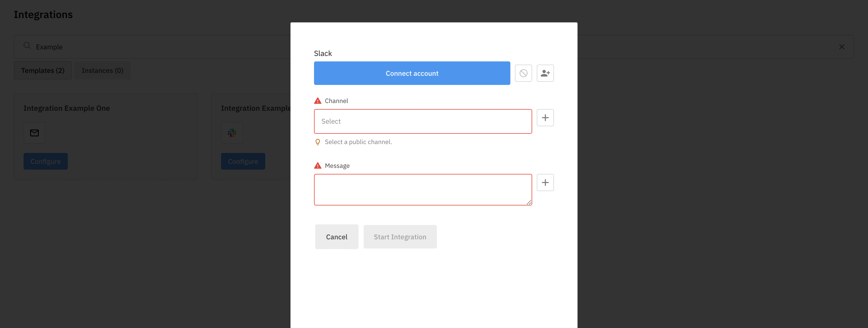The width and height of the screenshot is (868, 328).
Task: Open the Channel Select dropdown
Action: point(423,121)
